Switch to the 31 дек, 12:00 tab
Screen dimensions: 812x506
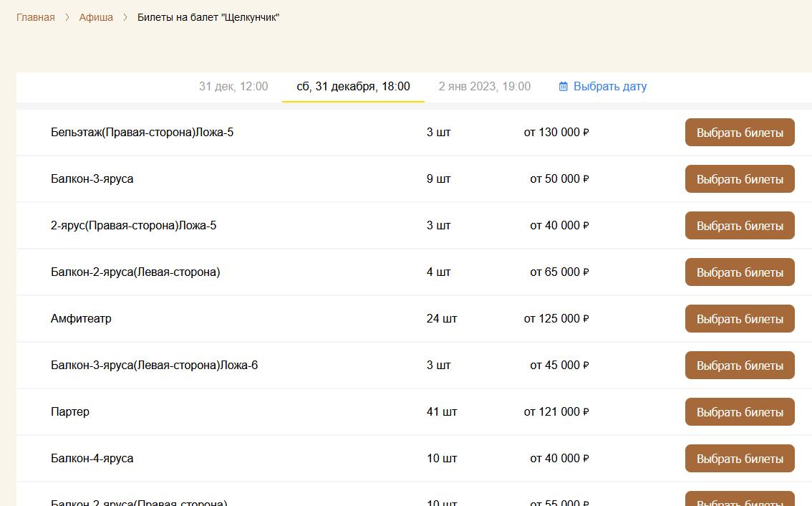pyautogui.click(x=233, y=86)
